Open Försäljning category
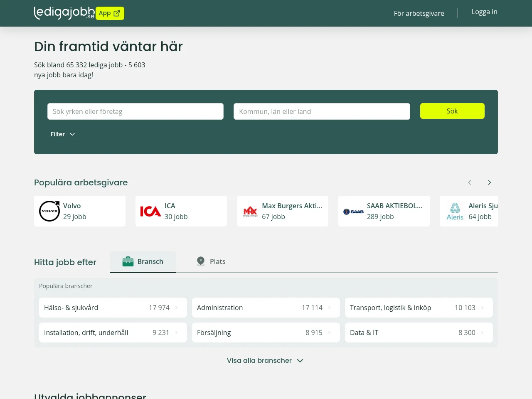Image resolution: width=532 pixels, height=399 pixels. point(266,332)
